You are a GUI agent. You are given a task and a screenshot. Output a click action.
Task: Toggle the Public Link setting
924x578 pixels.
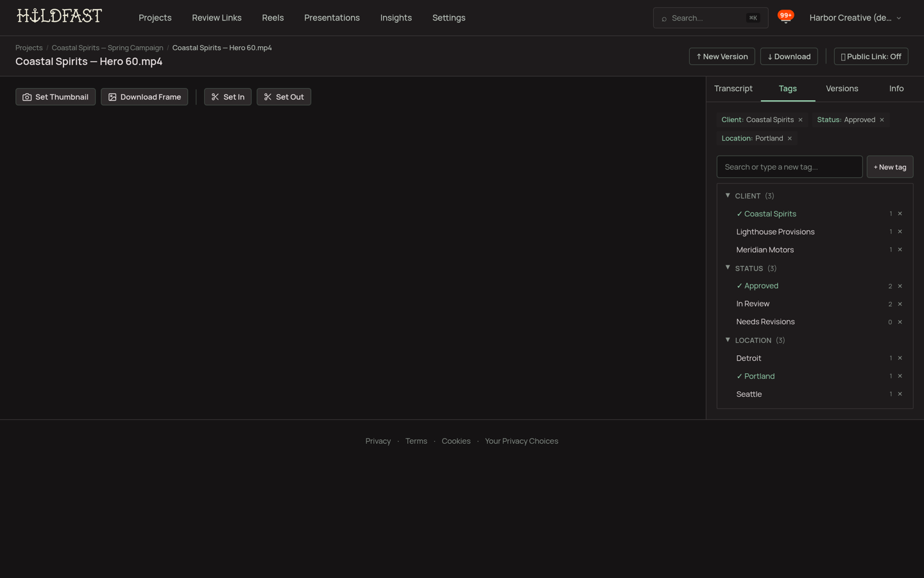pos(871,57)
